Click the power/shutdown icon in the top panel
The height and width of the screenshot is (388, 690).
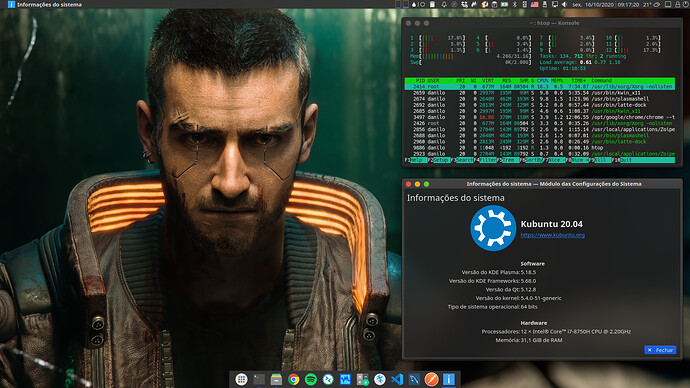686,4
